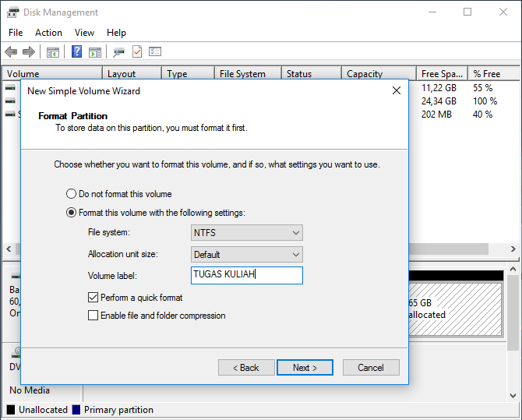Click the Volume column header
The height and width of the screenshot is (420, 522).
[x=52, y=73]
